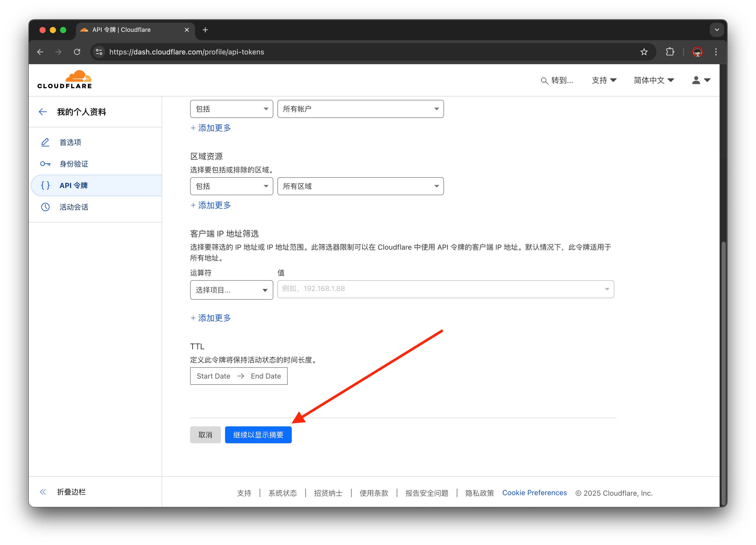Click the IP address 值 input field

tap(446, 289)
